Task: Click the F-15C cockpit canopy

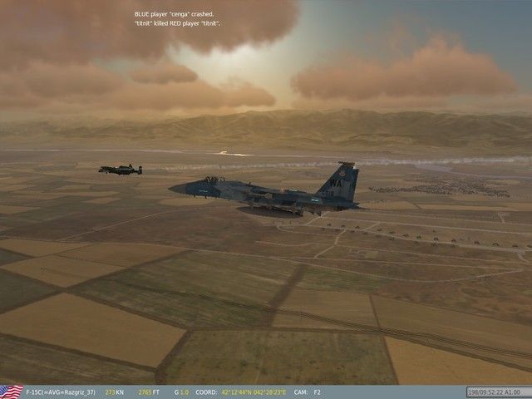Action: coord(214,180)
